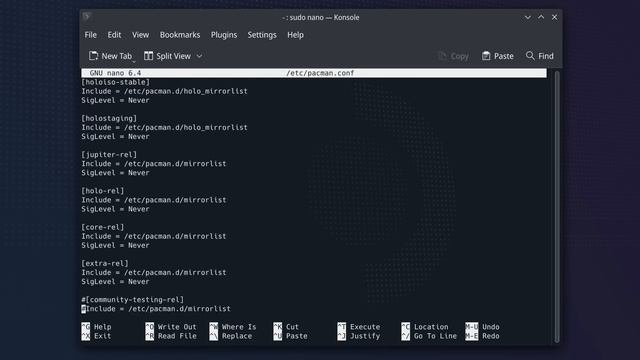Open Find with the magnifier icon
The image size is (640, 360).
[x=530, y=56]
